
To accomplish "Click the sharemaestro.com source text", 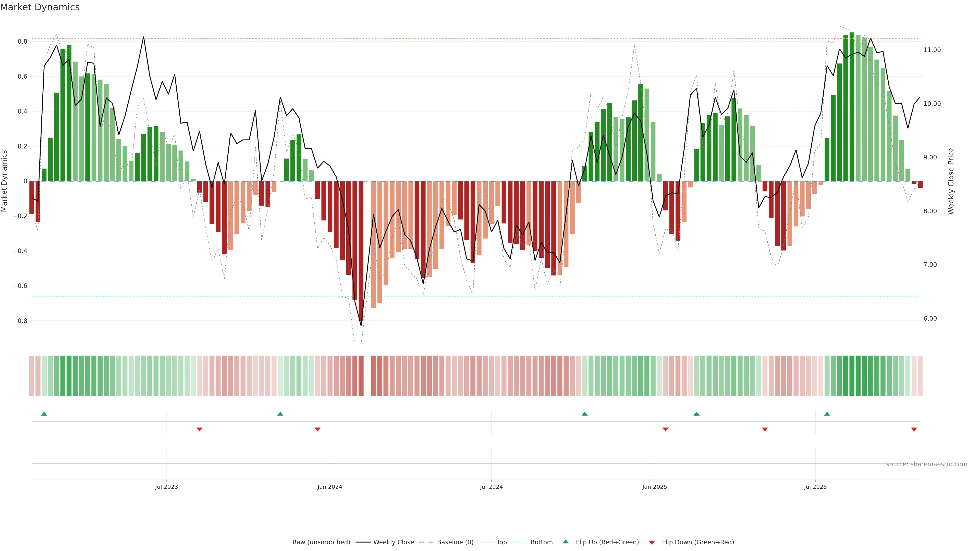I will pos(926,464).
